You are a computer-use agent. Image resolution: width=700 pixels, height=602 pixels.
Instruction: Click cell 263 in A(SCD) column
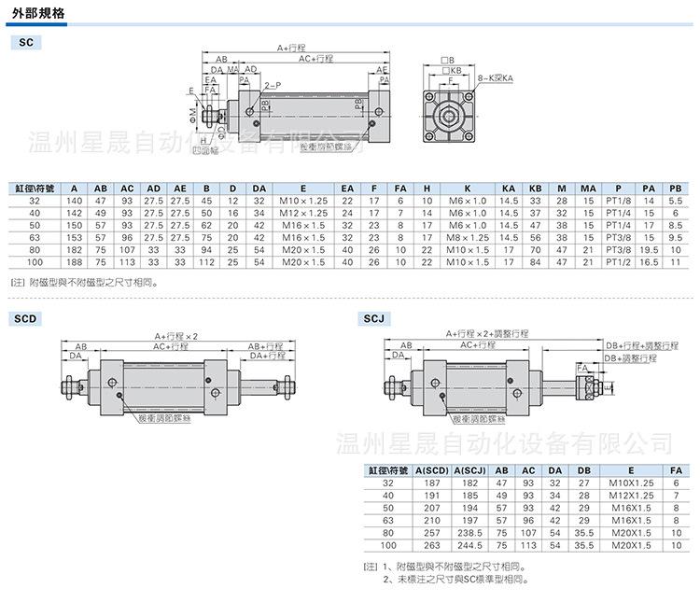coord(432,545)
